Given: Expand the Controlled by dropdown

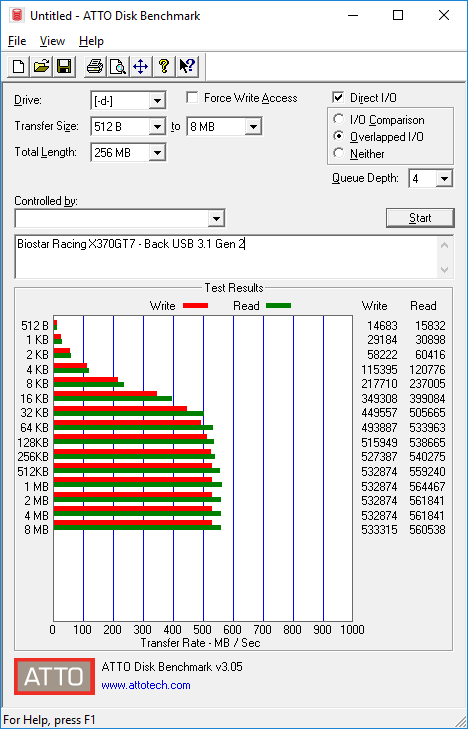Looking at the screenshot, I should click(216, 219).
